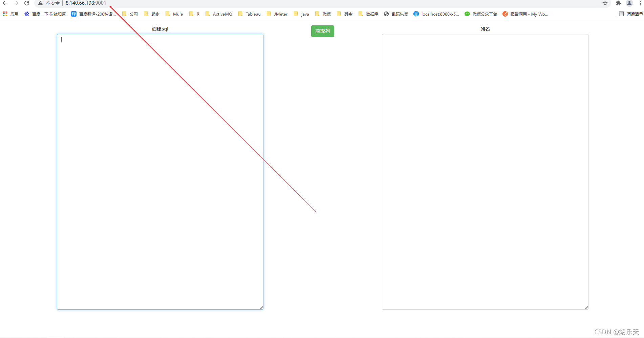Open the 起步 bookmark folder
Image resolution: width=644 pixels, height=338 pixels.
pyautogui.click(x=152, y=14)
